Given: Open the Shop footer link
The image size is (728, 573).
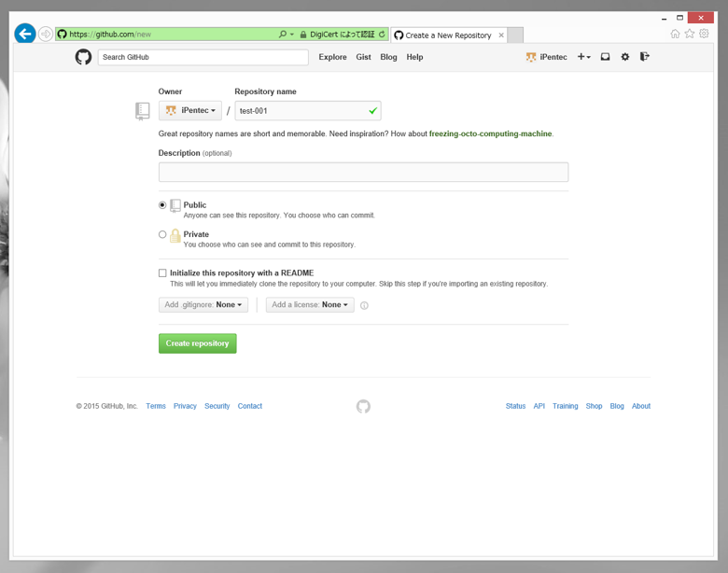Looking at the screenshot, I should (594, 406).
